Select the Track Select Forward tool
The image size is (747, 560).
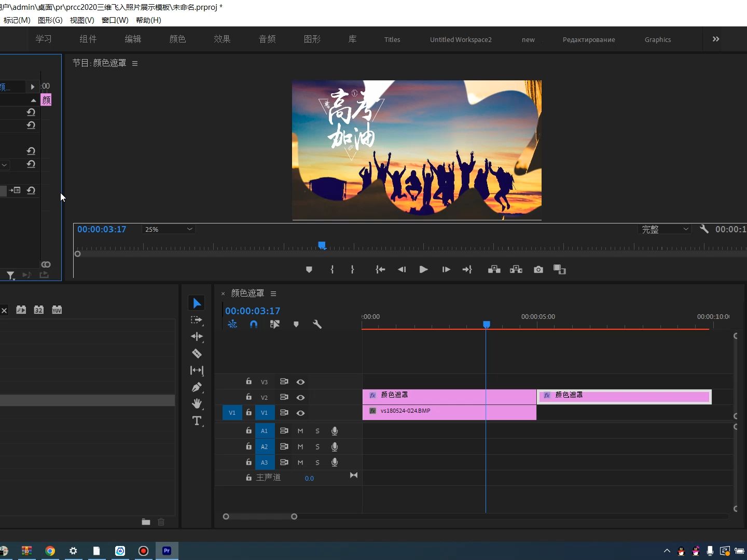coord(197,320)
